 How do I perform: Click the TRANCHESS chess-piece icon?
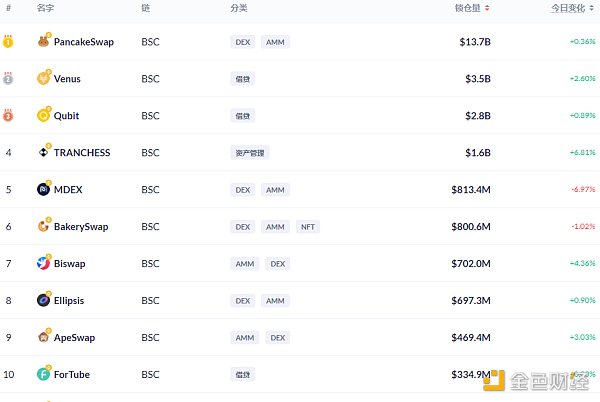(43, 153)
